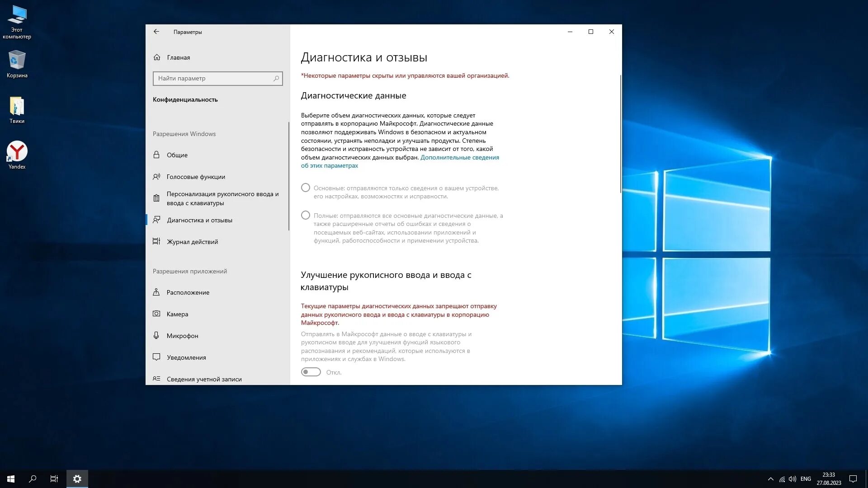The image size is (868, 488).
Task: Click the Конфиденциальность heading
Action: click(185, 99)
